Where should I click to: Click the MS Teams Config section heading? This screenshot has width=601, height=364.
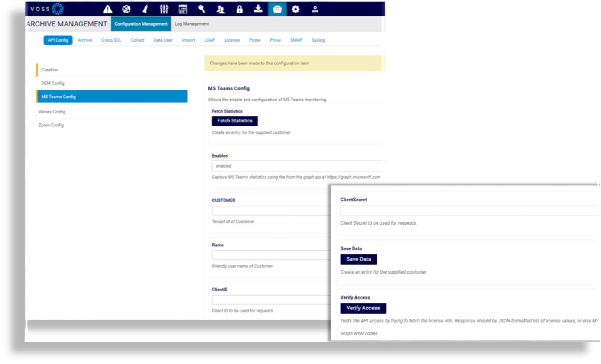tap(229, 88)
